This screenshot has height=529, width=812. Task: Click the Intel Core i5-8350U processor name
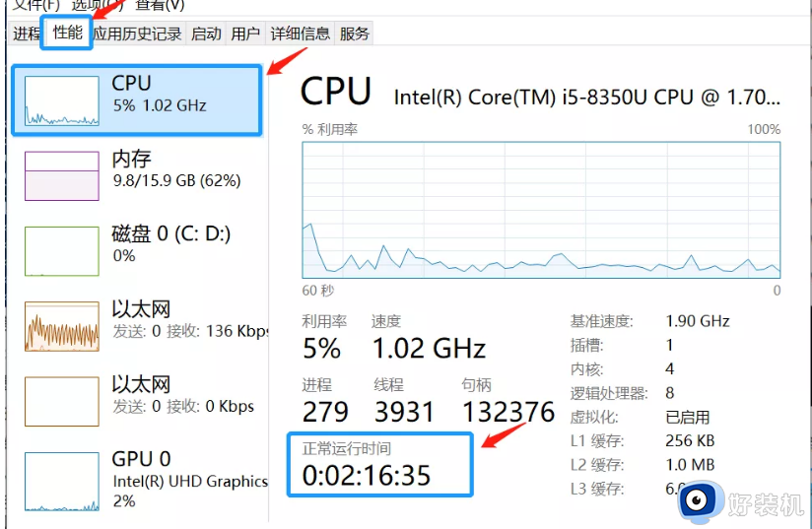pos(586,98)
